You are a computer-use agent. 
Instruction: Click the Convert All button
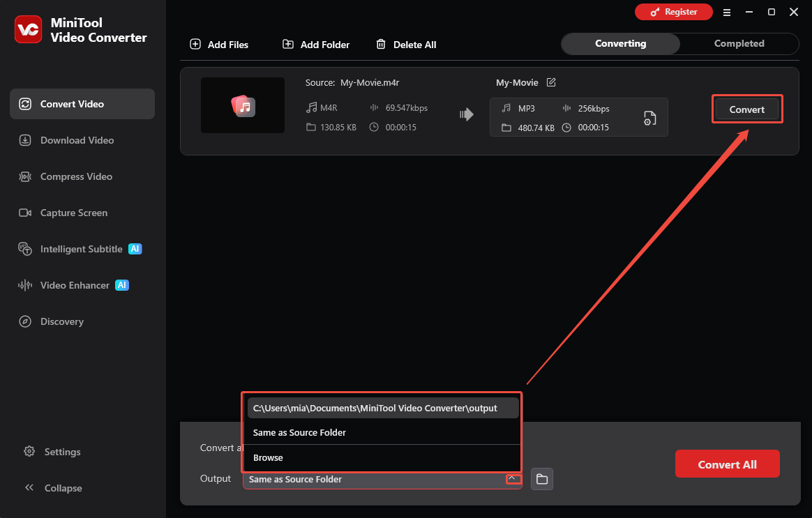(x=727, y=464)
